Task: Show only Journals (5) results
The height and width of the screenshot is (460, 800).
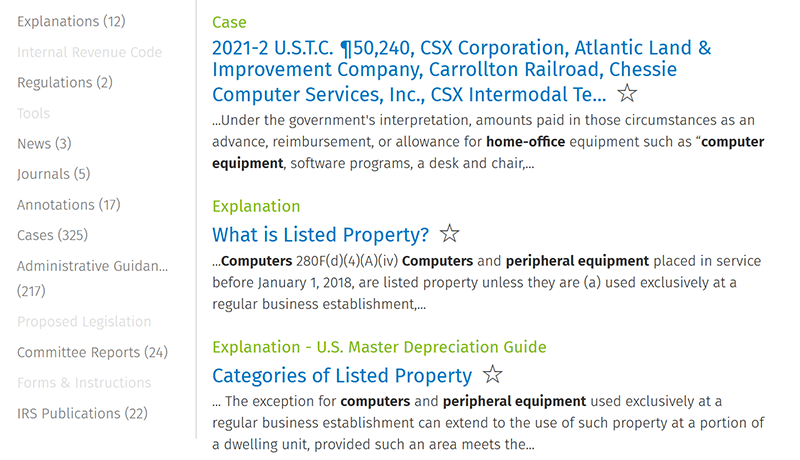Action: coord(54,174)
